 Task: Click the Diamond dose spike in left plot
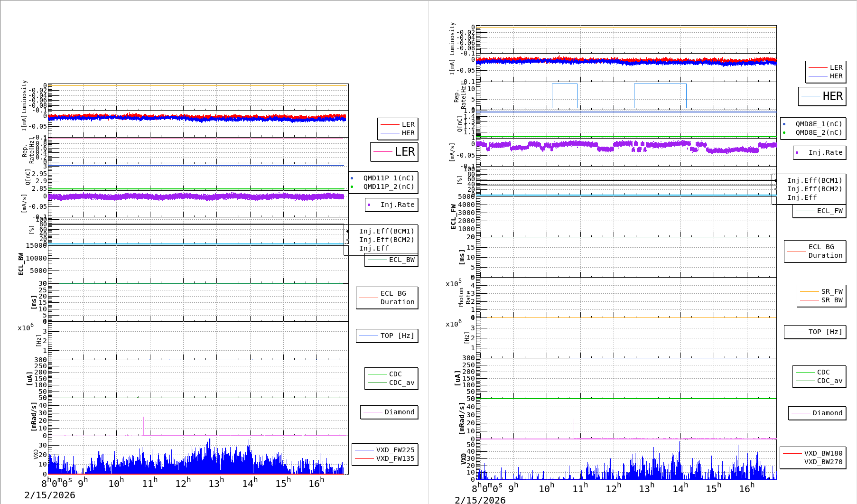[x=143, y=425]
